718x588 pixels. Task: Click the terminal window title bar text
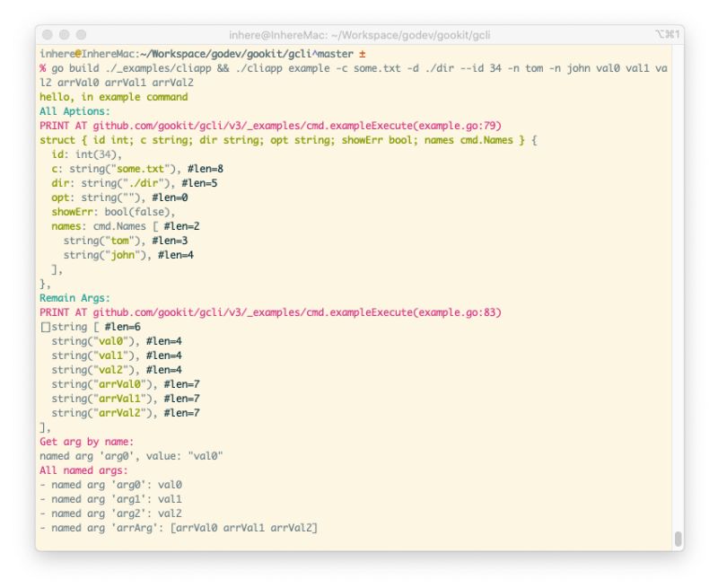359,34
